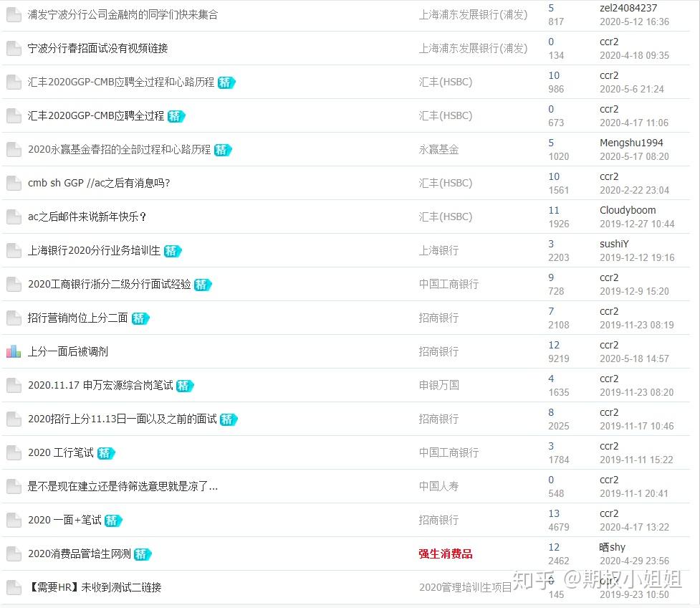Viewport: 700px width, 608px height.
Task: Open thread 招行营销岗位上分二面
Action: 77,318
